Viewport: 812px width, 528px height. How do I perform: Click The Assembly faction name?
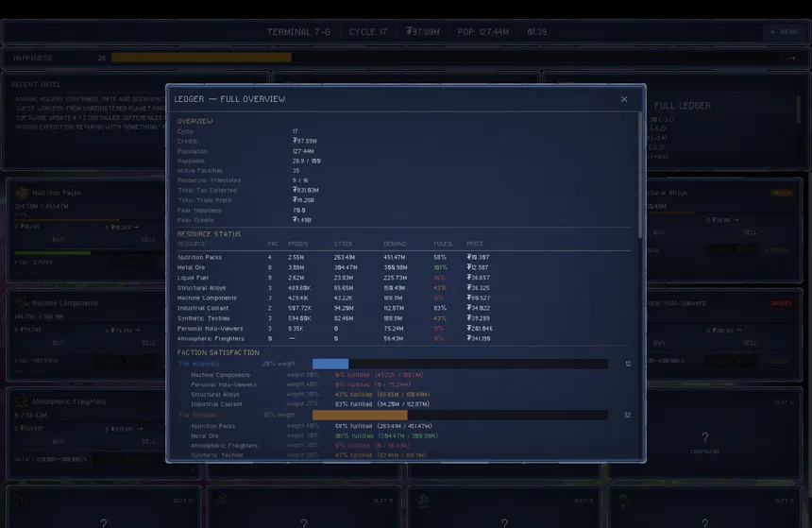click(x=199, y=364)
